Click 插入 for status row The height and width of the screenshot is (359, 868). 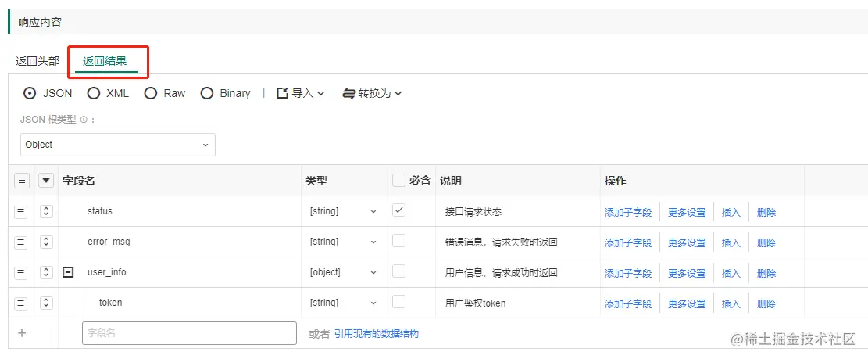pos(731,212)
